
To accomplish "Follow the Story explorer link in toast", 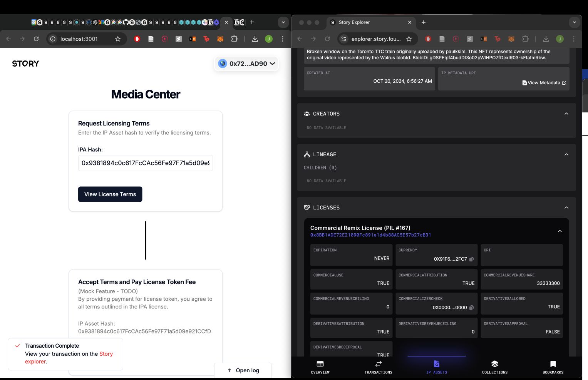I will point(69,358).
